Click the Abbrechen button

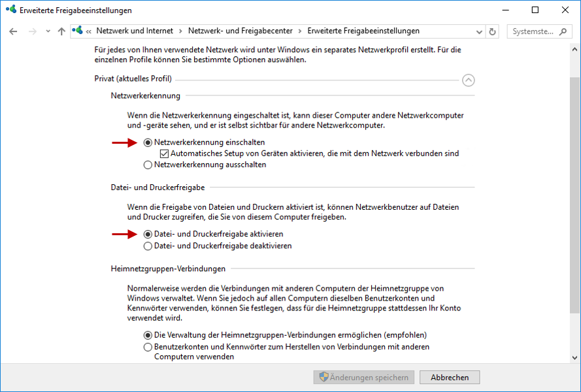pos(450,377)
